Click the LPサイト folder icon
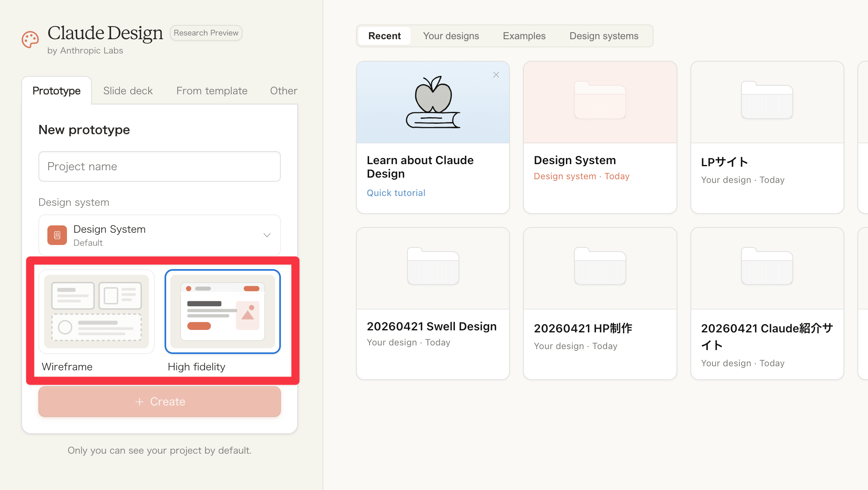 [767, 100]
